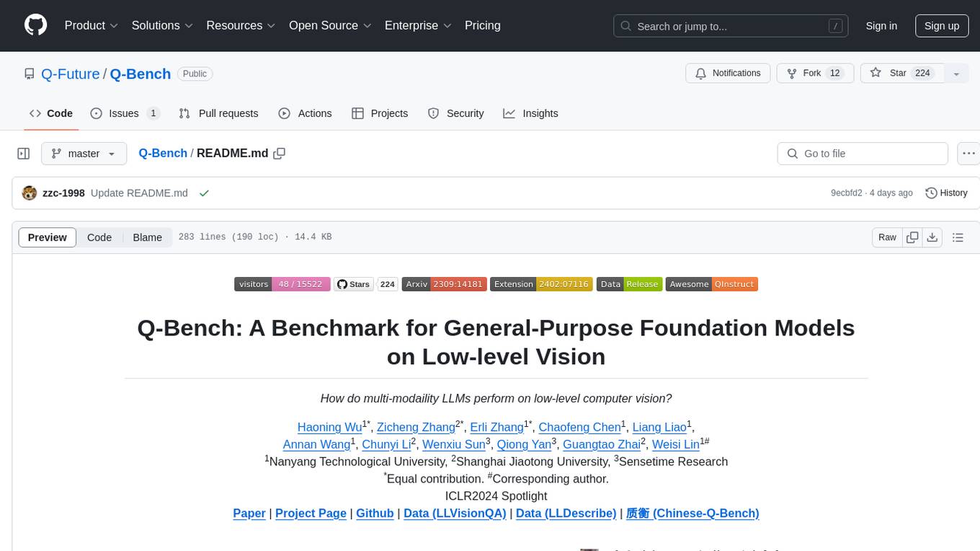Switch to the Security tab

pyautogui.click(x=455, y=113)
